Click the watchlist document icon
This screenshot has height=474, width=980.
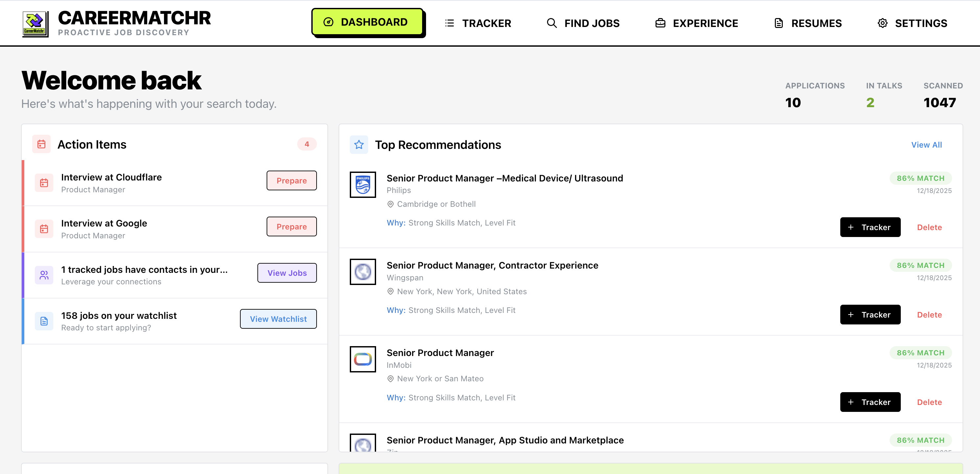pyautogui.click(x=44, y=321)
